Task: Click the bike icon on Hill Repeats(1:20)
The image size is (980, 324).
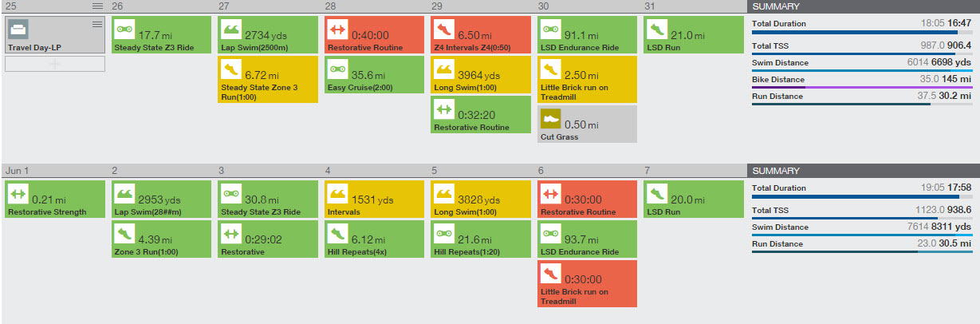Action: tap(443, 234)
